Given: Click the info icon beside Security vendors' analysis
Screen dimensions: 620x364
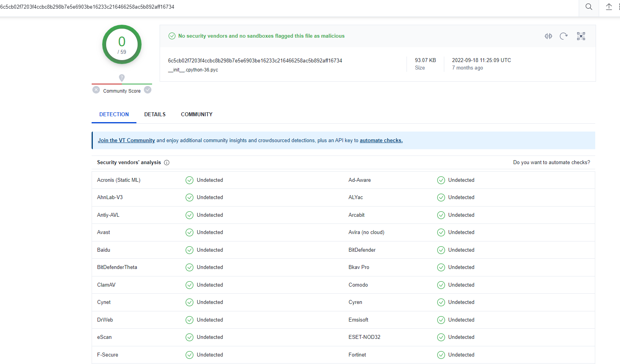Looking at the screenshot, I should coord(167,163).
